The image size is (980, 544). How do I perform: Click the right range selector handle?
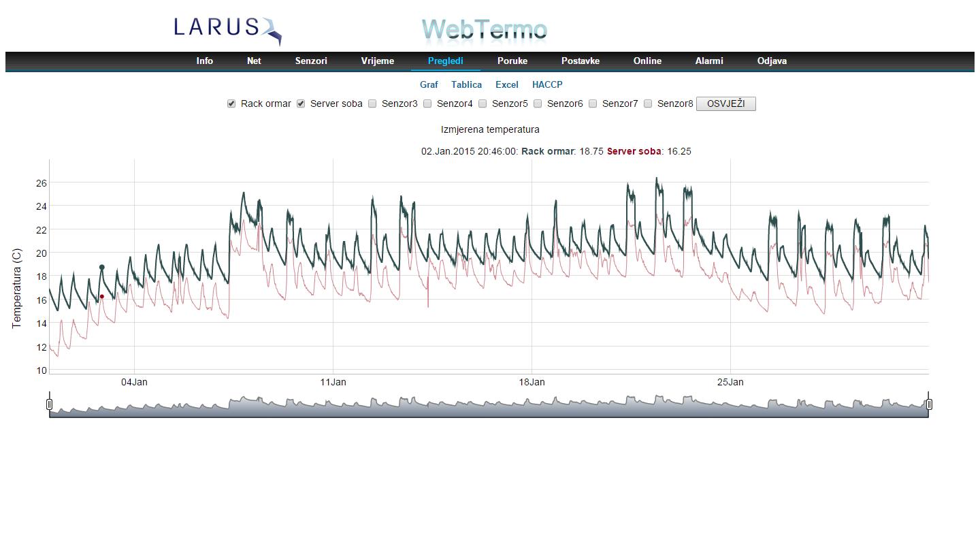pos(929,404)
